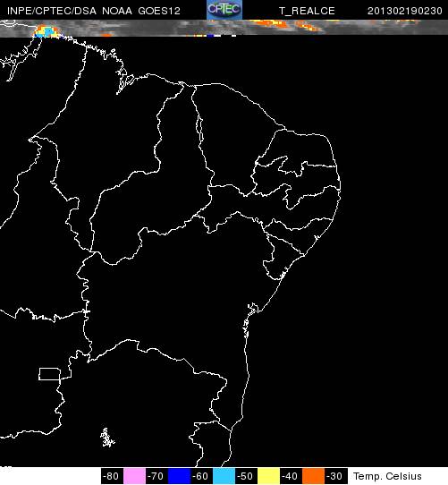Click the small island outline near map bottom
Screen dimensions: 448x485
coord(107,438)
